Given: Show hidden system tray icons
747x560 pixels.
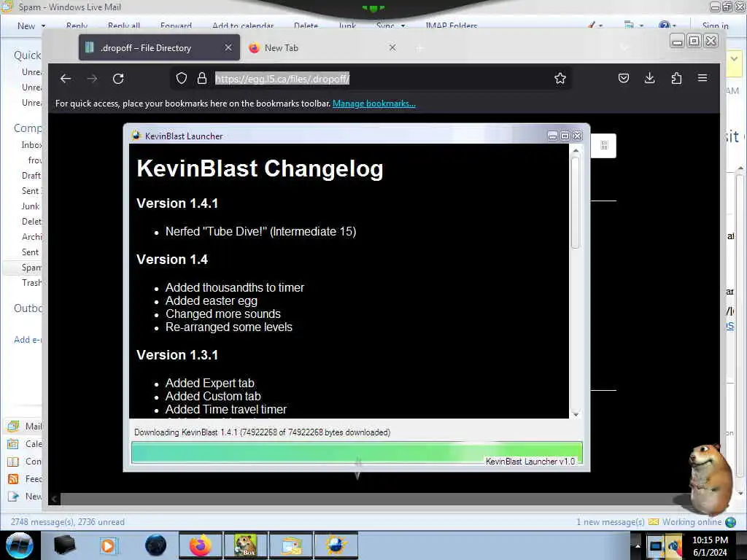Looking at the screenshot, I should (x=638, y=545).
